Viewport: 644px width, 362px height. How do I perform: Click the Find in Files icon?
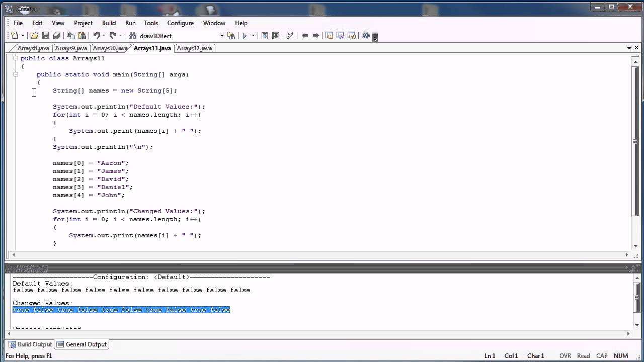pos(231,36)
